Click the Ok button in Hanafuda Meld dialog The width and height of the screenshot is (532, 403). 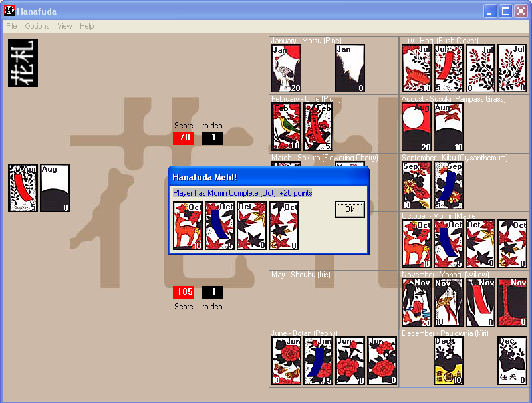(x=350, y=209)
